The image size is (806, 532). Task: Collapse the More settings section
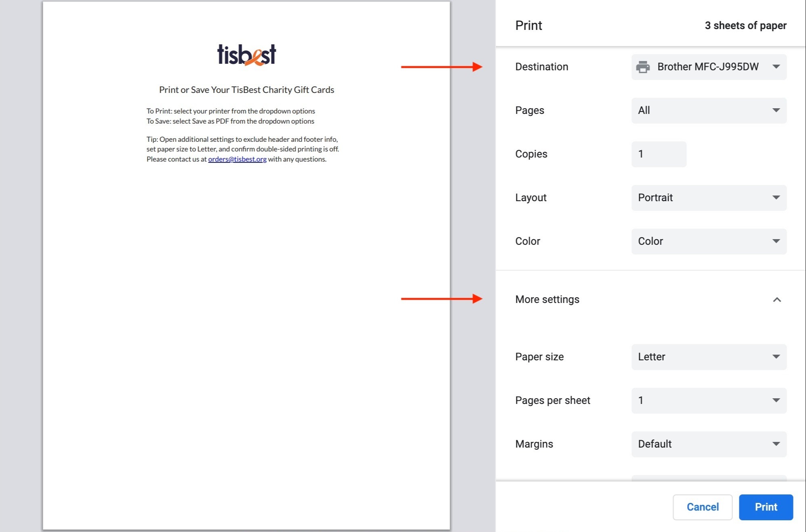(776, 299)
